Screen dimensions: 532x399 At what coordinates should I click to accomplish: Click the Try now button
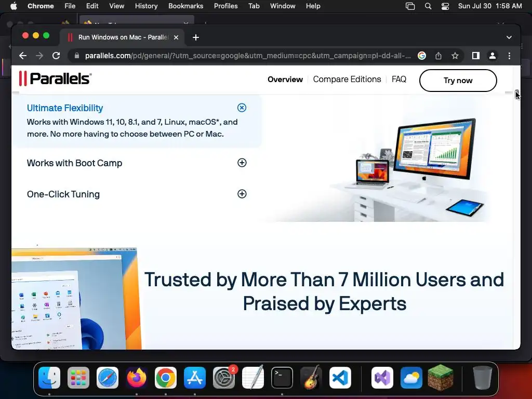[458, 81]
